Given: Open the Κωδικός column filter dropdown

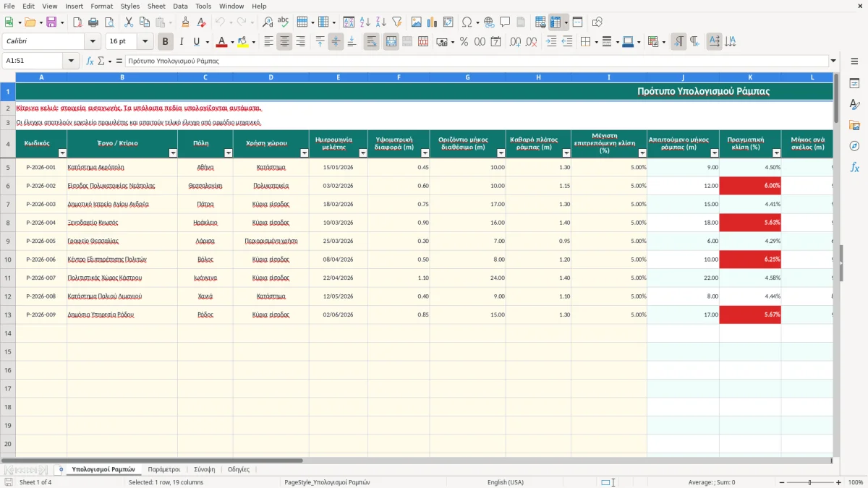Looking at the screenshot, I should pos(62,153).
